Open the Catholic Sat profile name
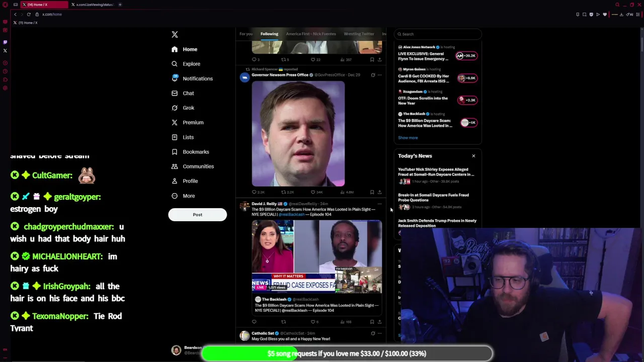 [x=263, y=333]
